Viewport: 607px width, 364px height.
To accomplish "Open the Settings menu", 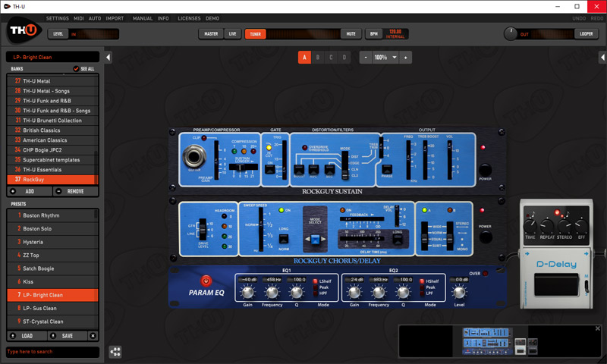I will (x=57, y=17).
